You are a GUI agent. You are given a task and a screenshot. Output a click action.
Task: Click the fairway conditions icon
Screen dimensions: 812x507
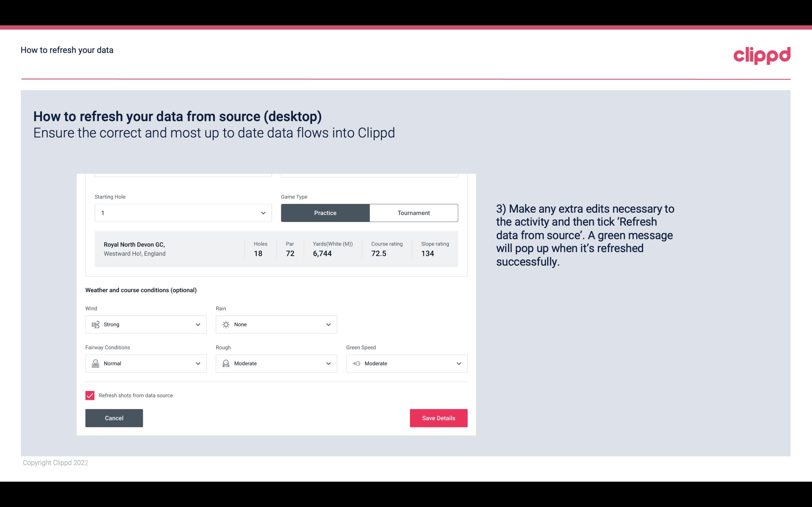95,363
